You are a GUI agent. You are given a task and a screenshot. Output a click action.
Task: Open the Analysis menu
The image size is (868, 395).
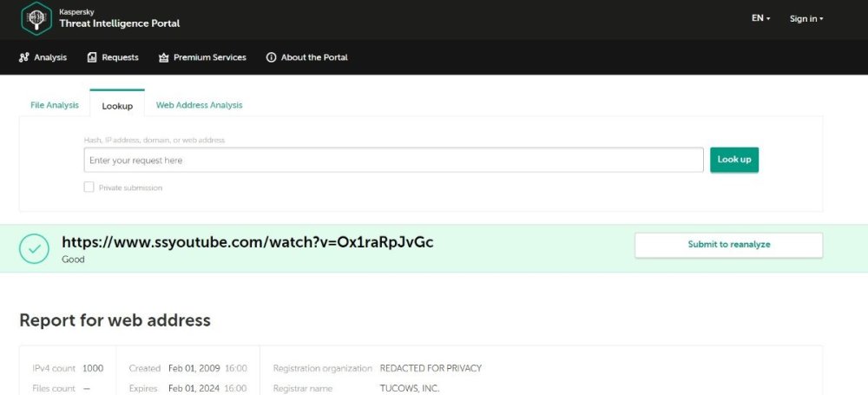(x=43, y=57)
